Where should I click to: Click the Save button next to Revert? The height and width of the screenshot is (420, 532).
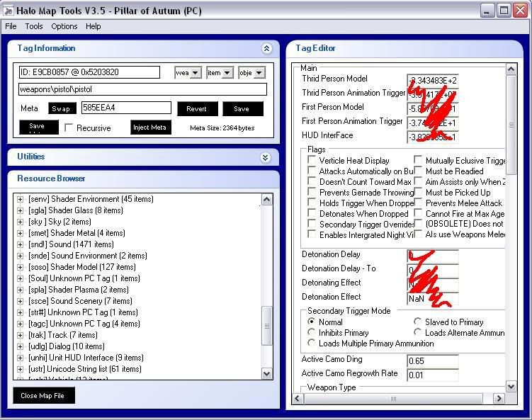[x=242, y=109]
